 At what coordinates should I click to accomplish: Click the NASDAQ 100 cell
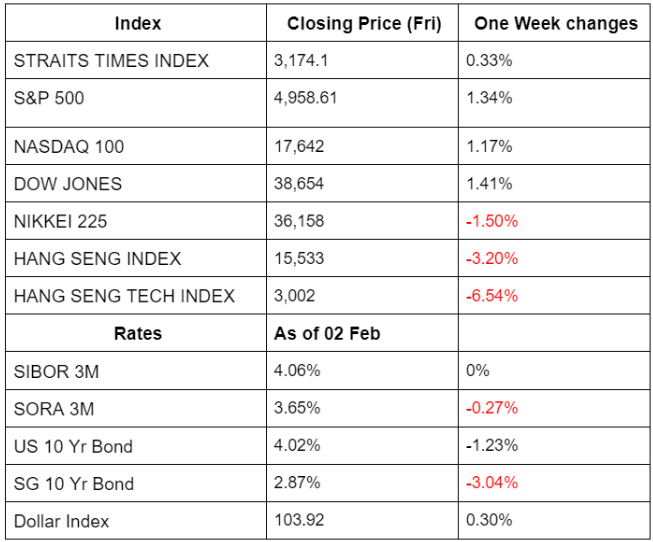pos(69,147)
